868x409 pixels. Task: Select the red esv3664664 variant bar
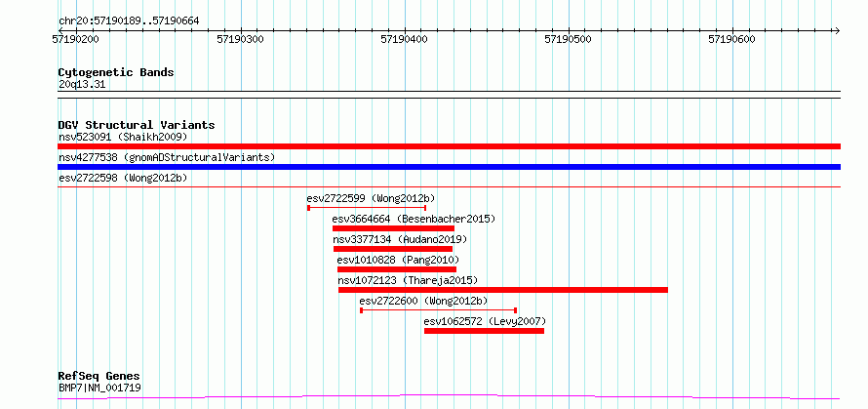(394, 228)
